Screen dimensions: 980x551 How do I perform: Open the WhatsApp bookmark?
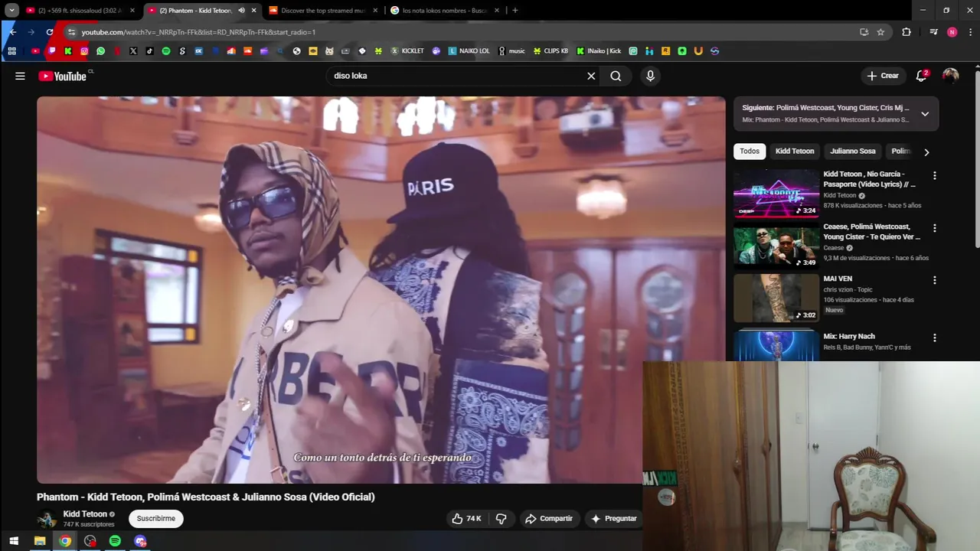[100, 51]
